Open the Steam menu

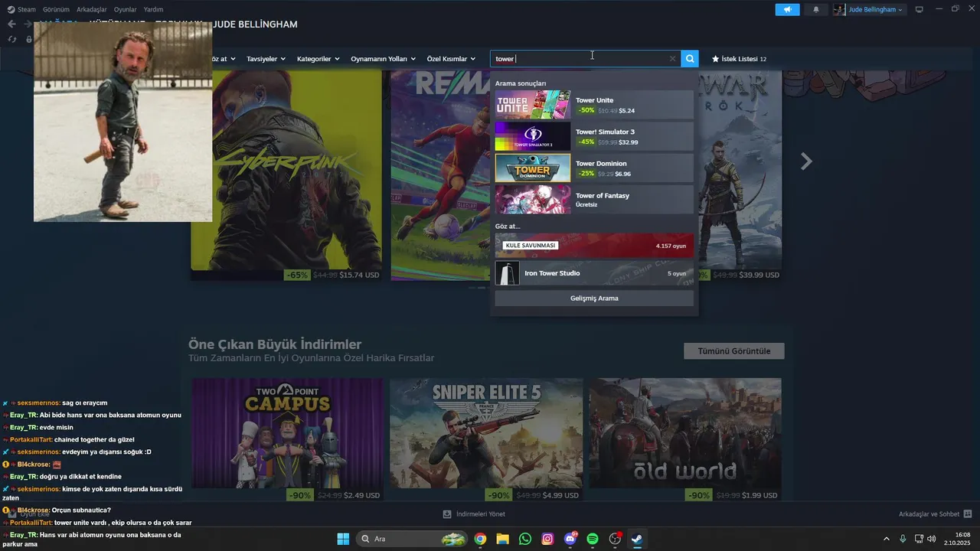[21, 9]
